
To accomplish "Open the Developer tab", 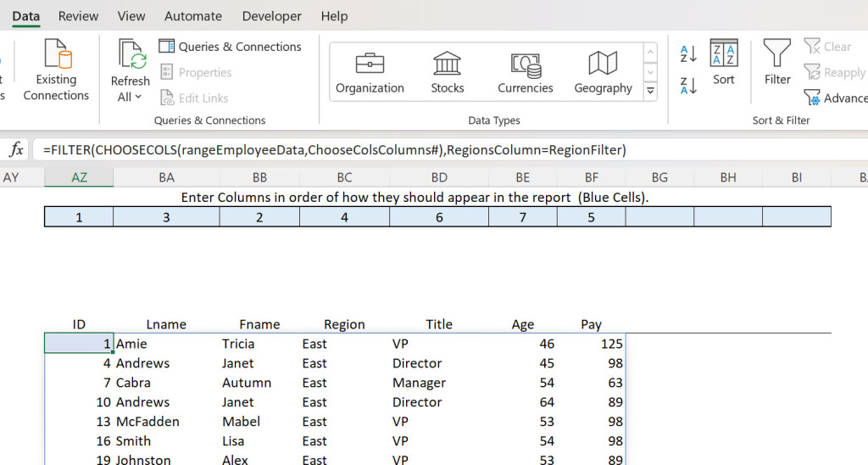I will coord(272,16).
